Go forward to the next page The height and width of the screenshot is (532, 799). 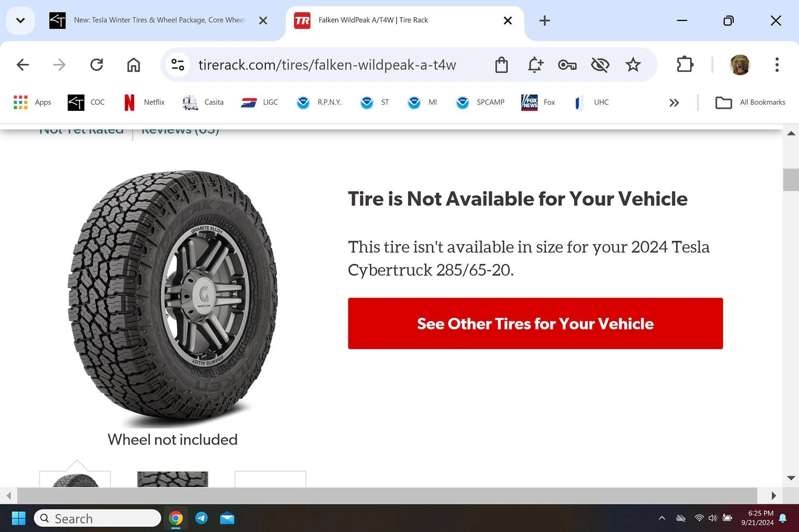59,65
